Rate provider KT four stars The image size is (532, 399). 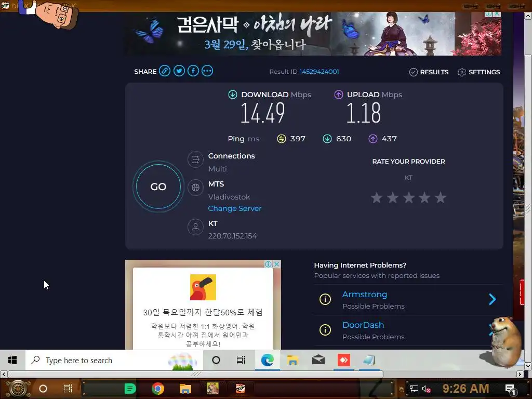(424, 197)
